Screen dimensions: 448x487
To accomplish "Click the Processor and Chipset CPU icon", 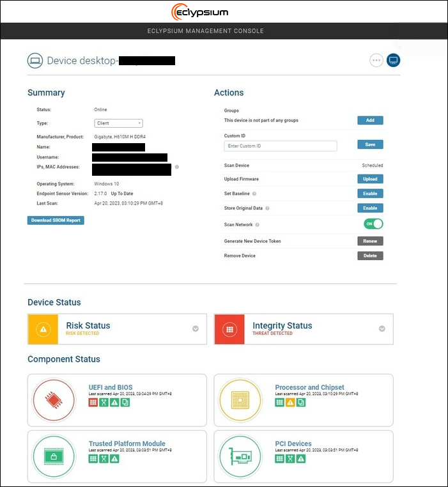I will [x=240, y=400].
